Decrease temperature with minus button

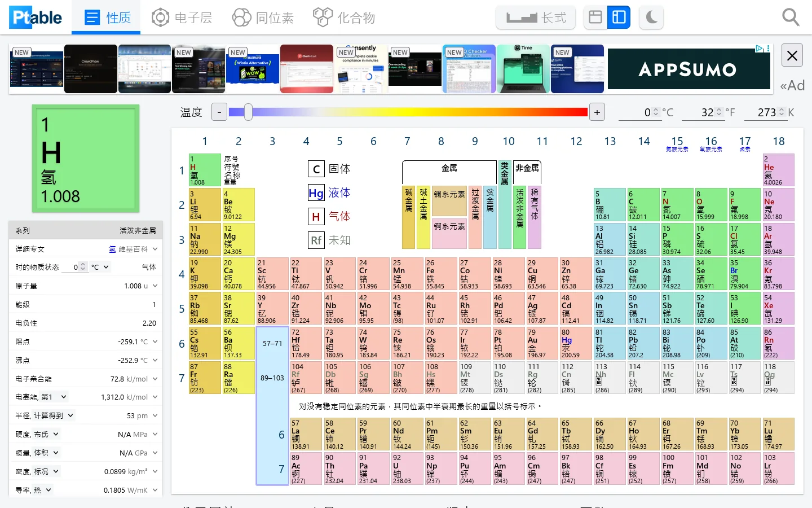click(x=219, y=112)
